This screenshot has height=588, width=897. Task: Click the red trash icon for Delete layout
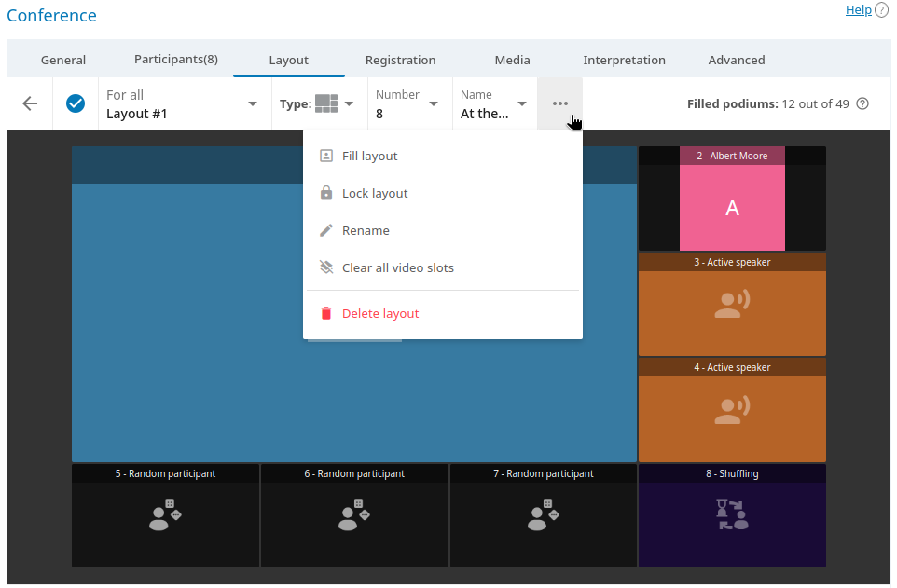click(x=326, y=313)
